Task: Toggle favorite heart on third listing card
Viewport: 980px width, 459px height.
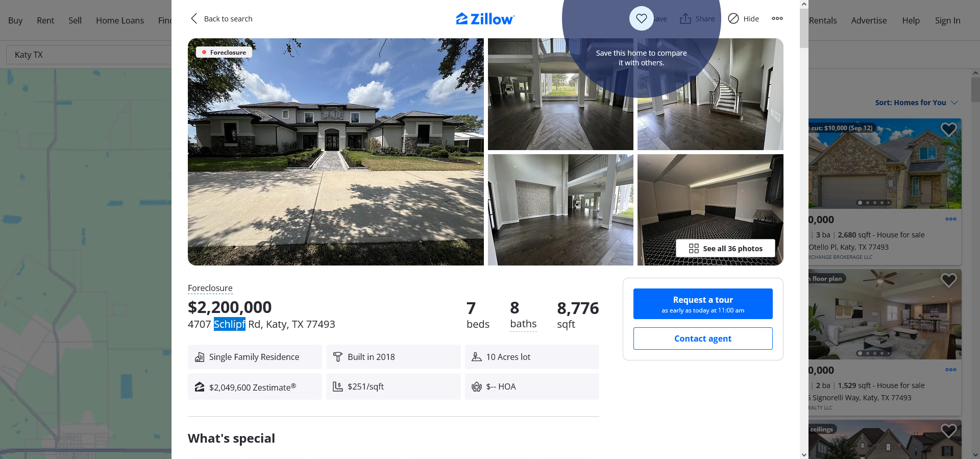Action: 948,431
